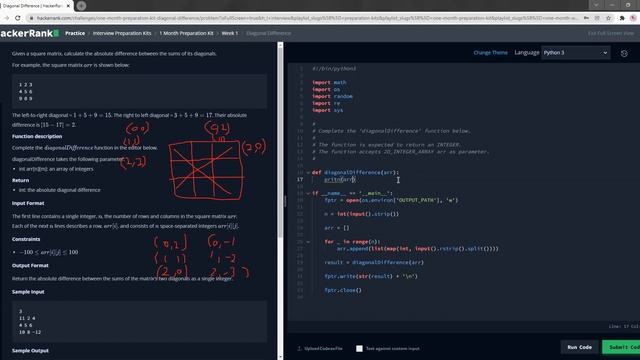This screenshot has width=640, height=360.
Task: Open the browser extensions puzzle icon
Action: (x=622, y=18)
